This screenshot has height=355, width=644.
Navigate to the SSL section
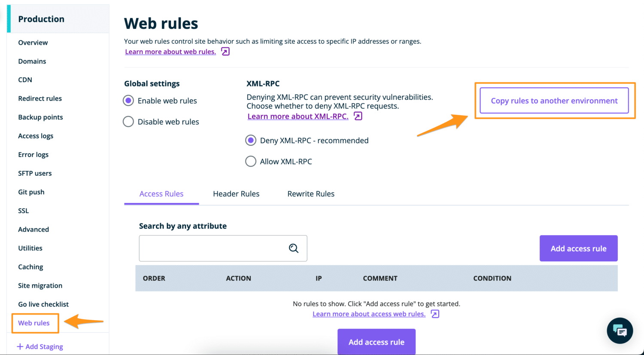pyautogui.click(x=23, y=211)
